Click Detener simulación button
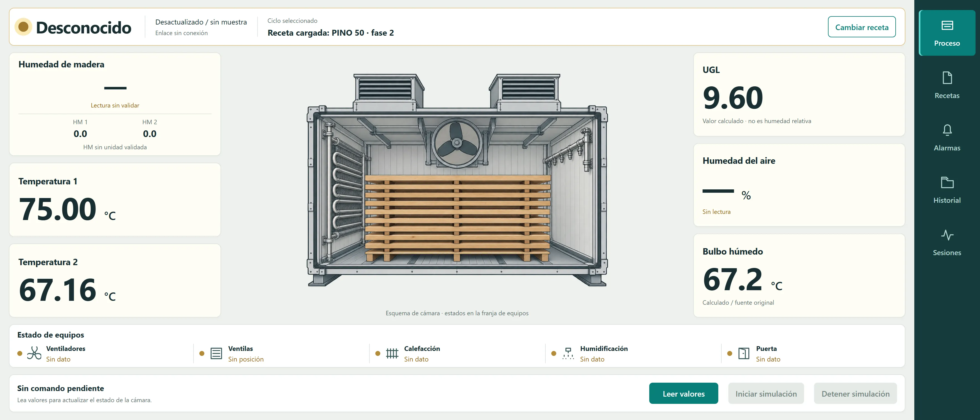The width and height of the screenshot is (980, 420). click(x=855, y=393)
